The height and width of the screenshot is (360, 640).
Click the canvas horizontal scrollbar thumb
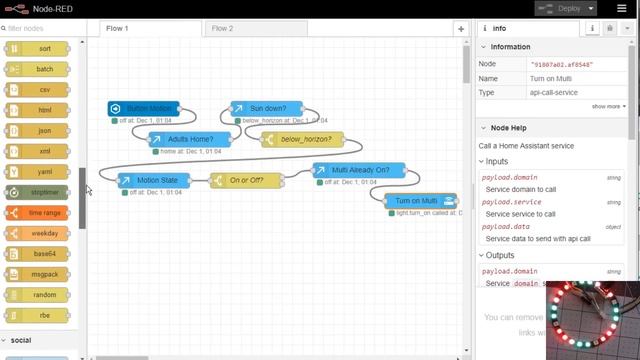click(x=122, y=358)
